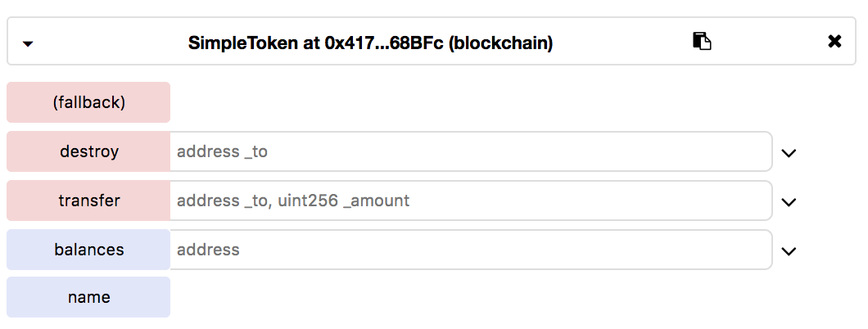This screenshot has width=868, height=329.
Task: Click the clipboard icon in contract header
Action: point(702,42)
